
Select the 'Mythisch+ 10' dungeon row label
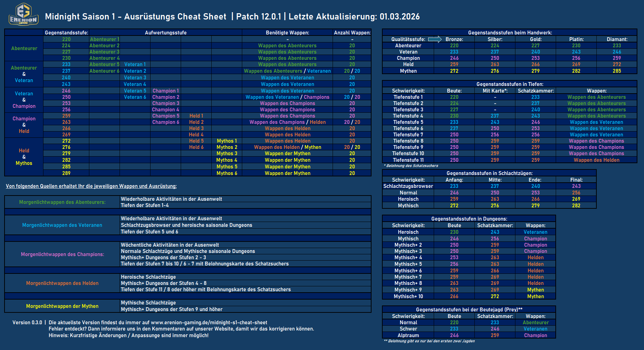click(408, 296)
